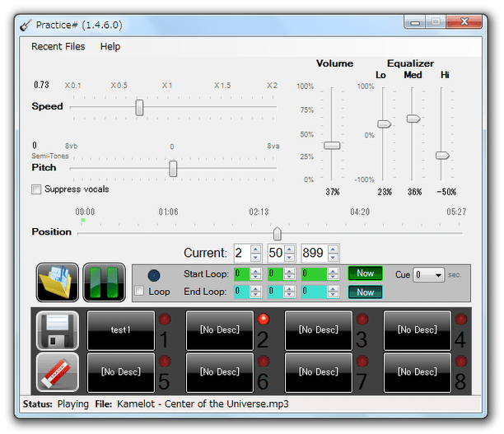Viewport: 504px width, 434px height.
Task: Pause playback with the green pause button
Action: [104, 282]
